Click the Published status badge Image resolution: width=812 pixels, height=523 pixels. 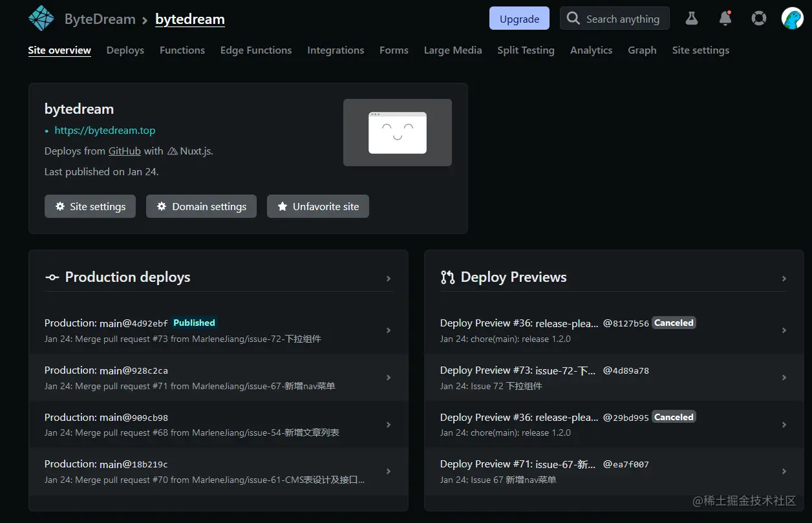point(194,323)
